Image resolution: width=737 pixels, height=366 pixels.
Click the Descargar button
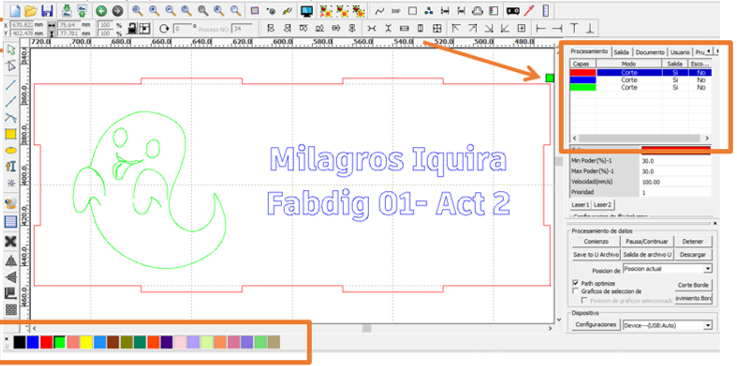693,255
